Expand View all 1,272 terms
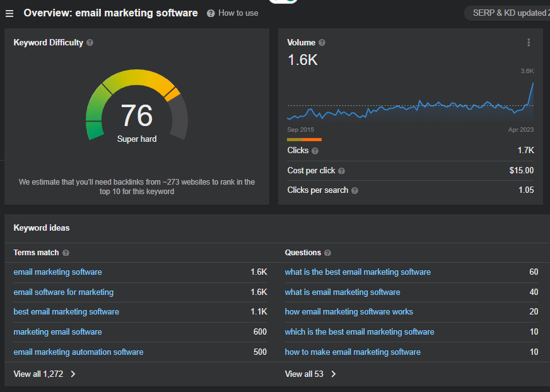Viewport: 550px width, 392px height. click(x=45, y=374)
